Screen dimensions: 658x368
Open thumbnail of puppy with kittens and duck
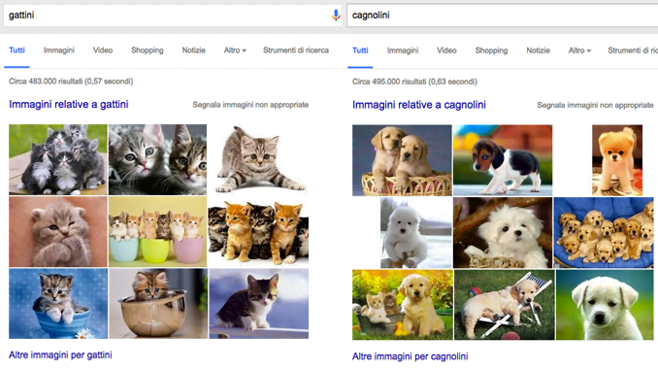[x=402, y=305]
